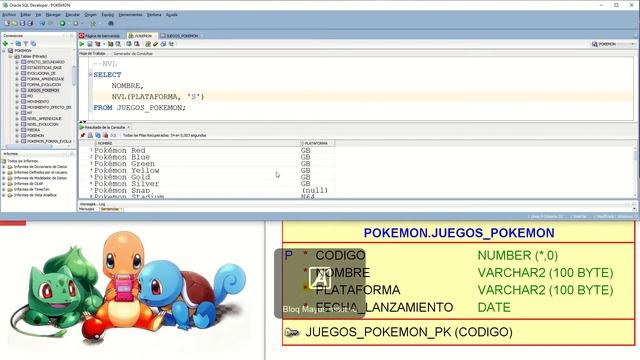This screenshot has width=640, height=360.
Task: Expand the JUEGOS_POKEMON table node
Action: pyautogui.click(x=17, y=90)
